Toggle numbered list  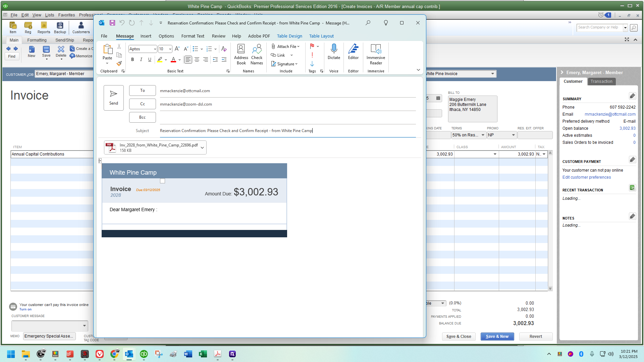[x=209, y=49]
